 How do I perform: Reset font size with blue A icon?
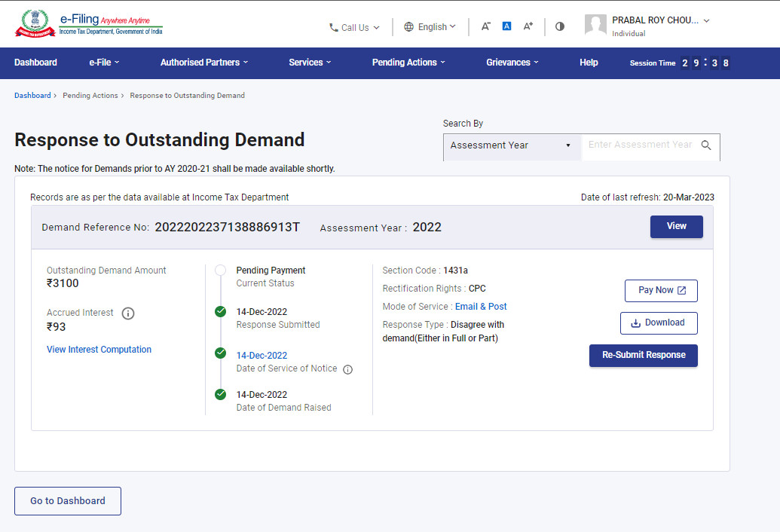(506, 26)
